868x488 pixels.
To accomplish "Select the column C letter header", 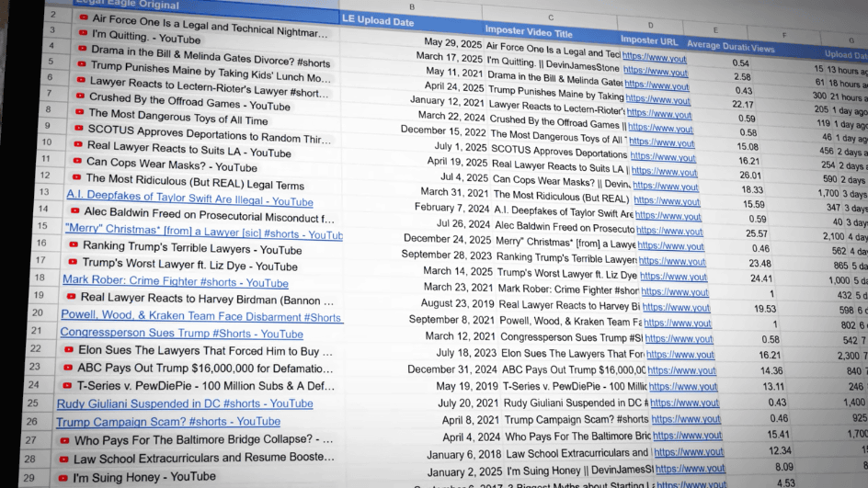I will tap(550, 17).
